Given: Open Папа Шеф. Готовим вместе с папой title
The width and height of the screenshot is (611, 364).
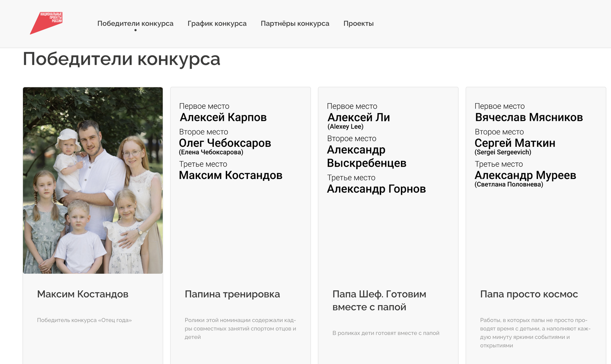Looking at the screenshot, I should [379, 300].
